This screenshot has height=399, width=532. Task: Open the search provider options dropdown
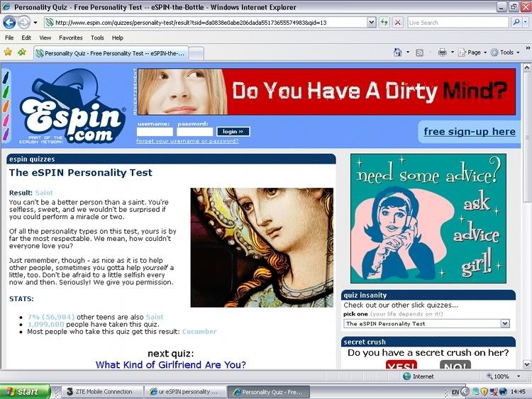coord(525,23)
